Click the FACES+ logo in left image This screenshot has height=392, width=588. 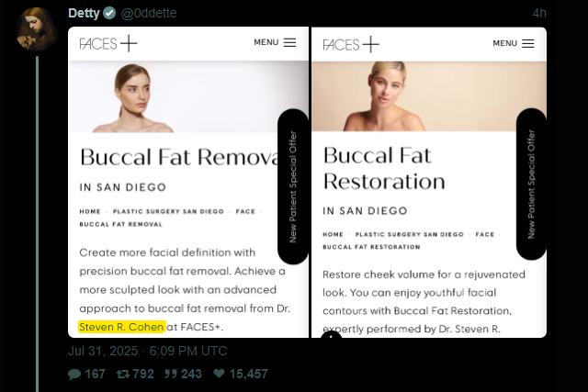pyautogui.click(x=108, y=43)
